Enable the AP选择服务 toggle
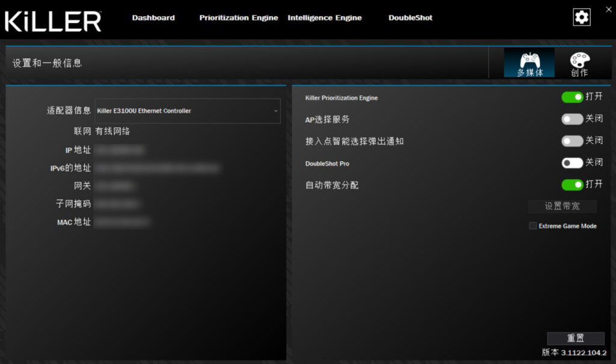The image size is (616, 364). coord(572,119)
